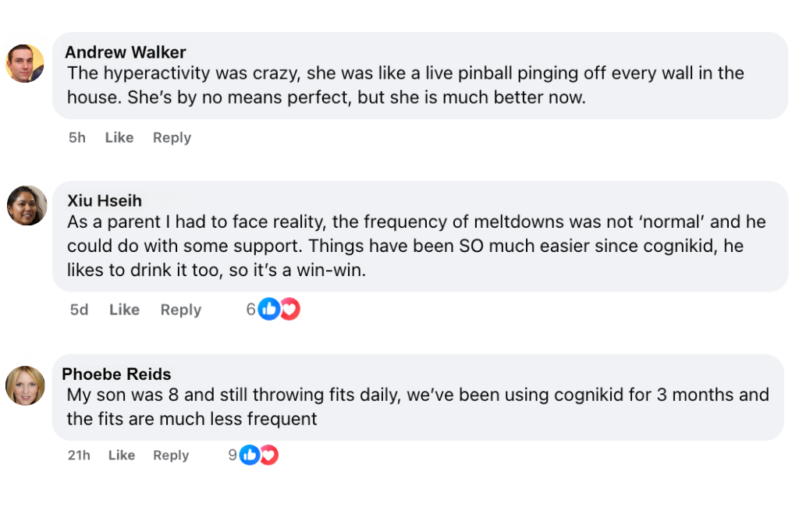Open the 21h timestamp on Phoebe's comment
Screen dimensions: 799x532
(x=79, y=455)
